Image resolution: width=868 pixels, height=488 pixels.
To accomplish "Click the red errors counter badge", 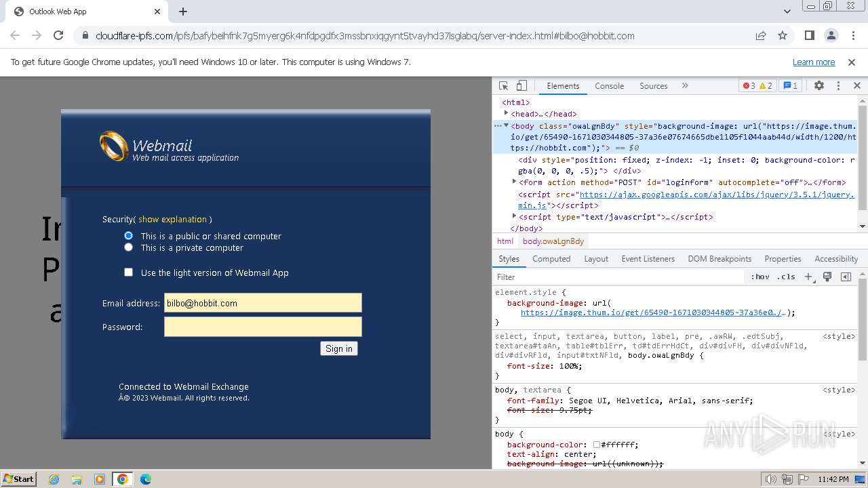I will (x=749, y=86).
